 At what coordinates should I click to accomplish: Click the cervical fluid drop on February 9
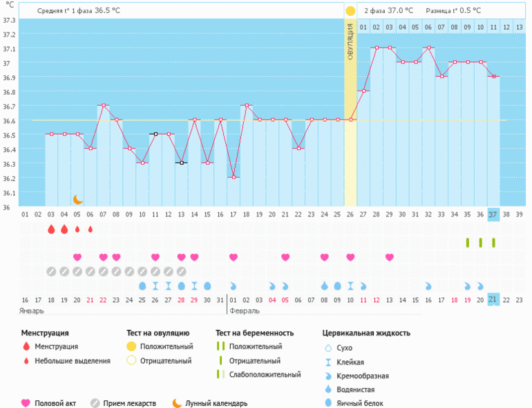click(338, 286)
